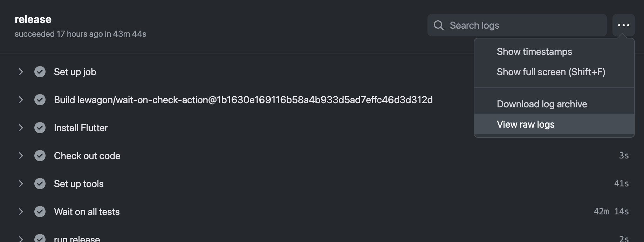Image resolution: width=644 pixels, height=242 pixels.
Task: Click the success checkmark beside Set up job
Action: coord(40,72)
